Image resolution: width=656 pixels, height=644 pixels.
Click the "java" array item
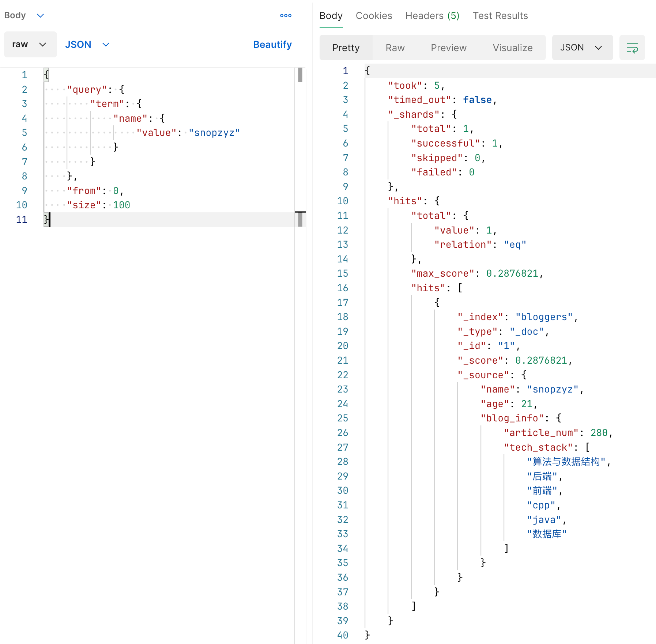pyautogui.click(x=544, y=520)
